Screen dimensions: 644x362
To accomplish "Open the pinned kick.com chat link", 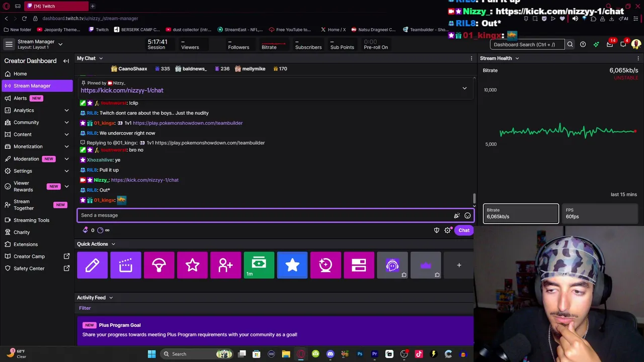I will (x=122, y=90).
